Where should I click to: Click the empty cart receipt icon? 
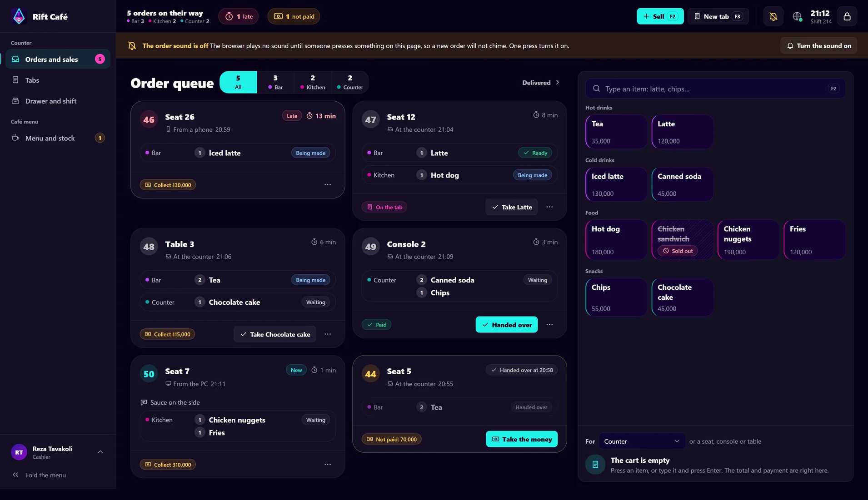pyautogui.click(x=595, y=465)
